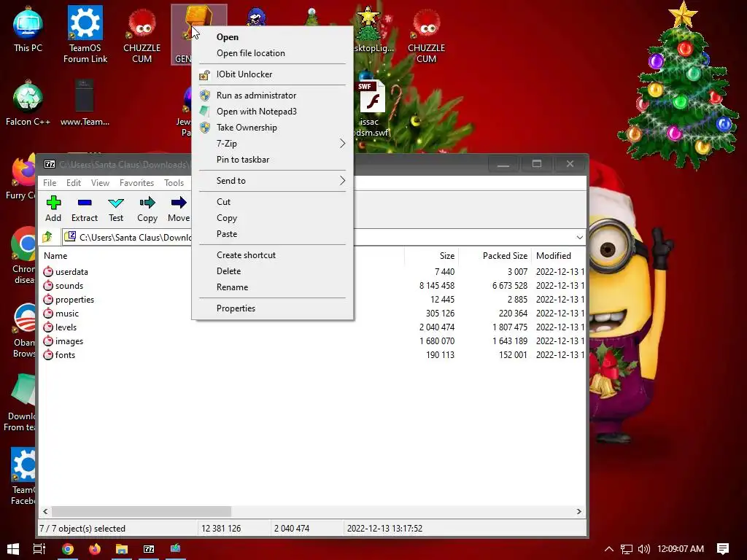
Task: Click the Copy toolbar button in 7-Zip
Action: pyautogui.click(x=147, y=209)
